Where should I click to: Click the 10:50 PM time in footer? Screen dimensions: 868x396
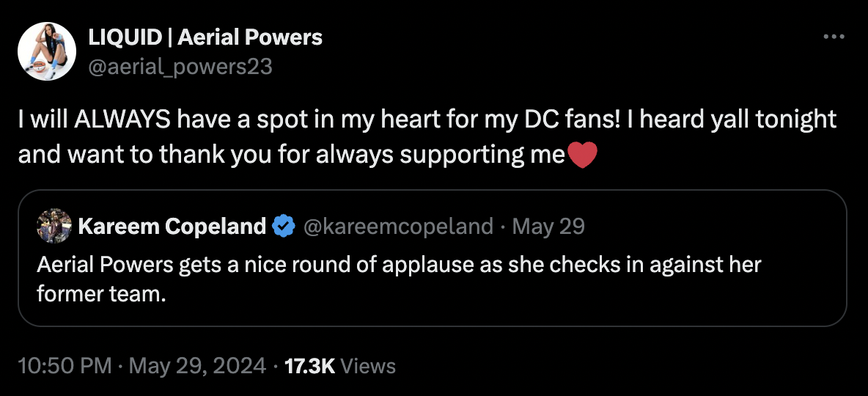coord(65,365)
